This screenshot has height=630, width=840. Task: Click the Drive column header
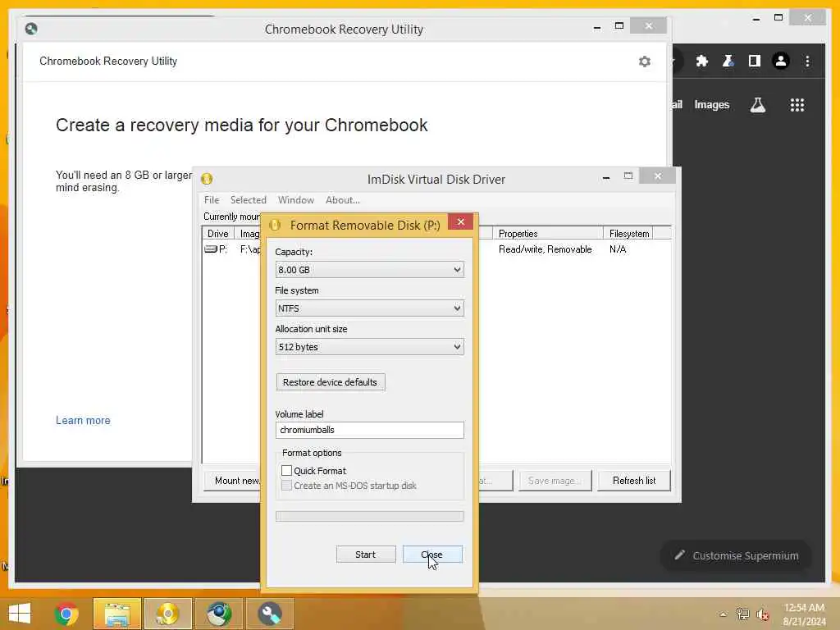[218, 234]
